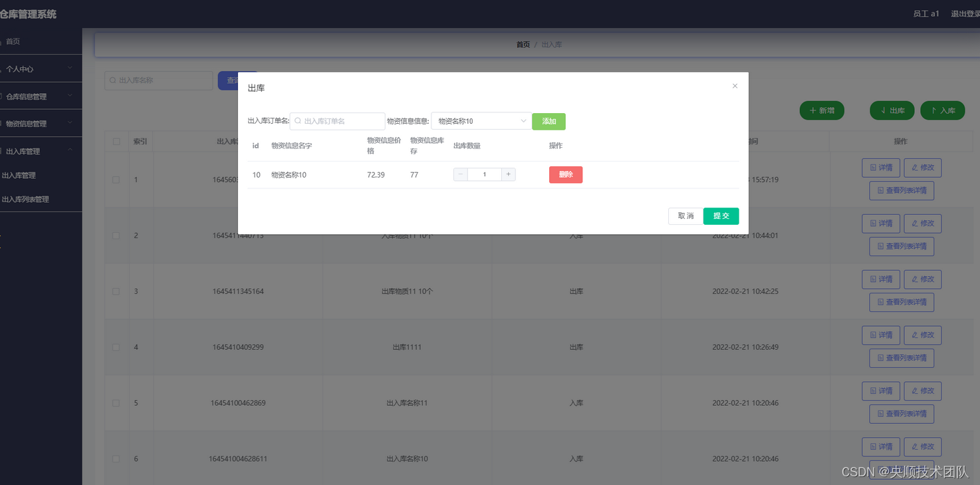Expand 仓库信息管理 menu
The image size is (980, 485).
tap(41, 96)
